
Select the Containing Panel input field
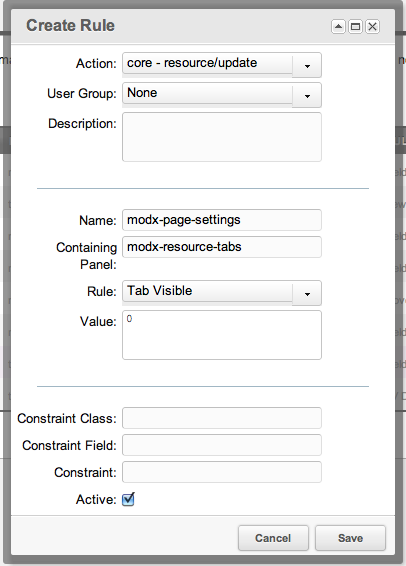[x=222, y=247]
